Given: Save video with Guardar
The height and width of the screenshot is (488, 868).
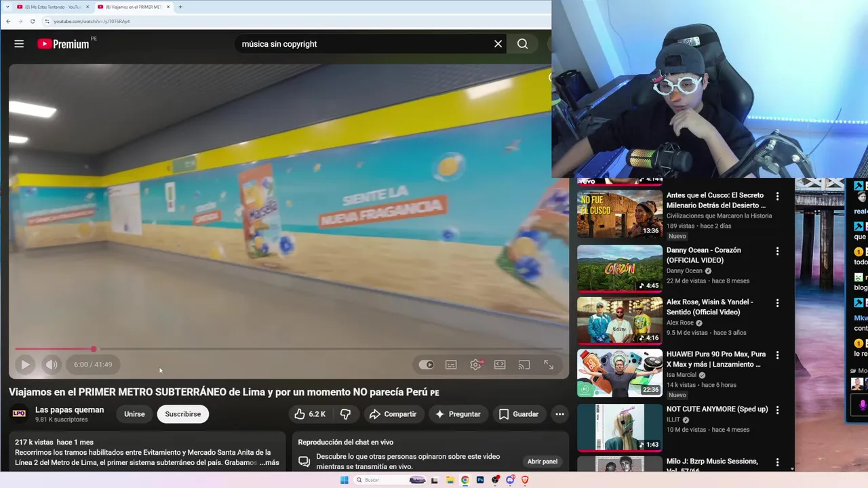Looking at the screenshot, I should [519, 414].
